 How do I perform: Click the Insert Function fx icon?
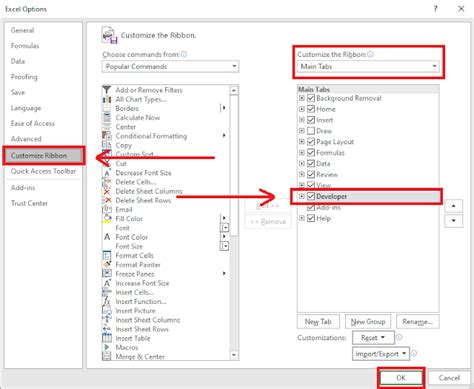coord(106,301)
